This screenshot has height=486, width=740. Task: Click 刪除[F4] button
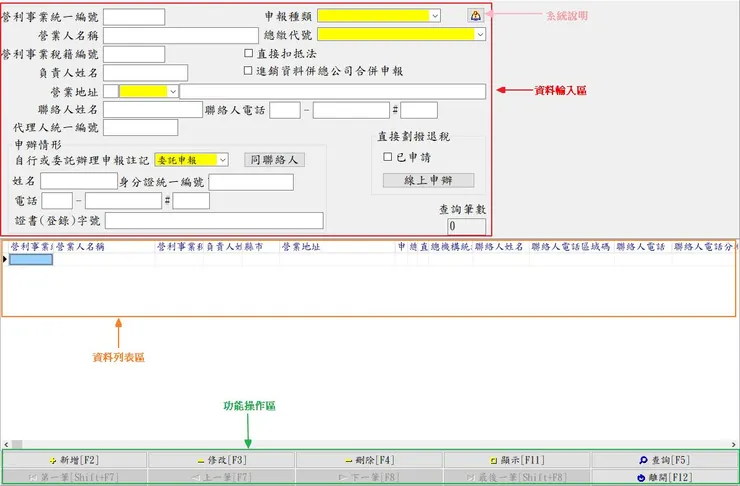pos(370,460)
